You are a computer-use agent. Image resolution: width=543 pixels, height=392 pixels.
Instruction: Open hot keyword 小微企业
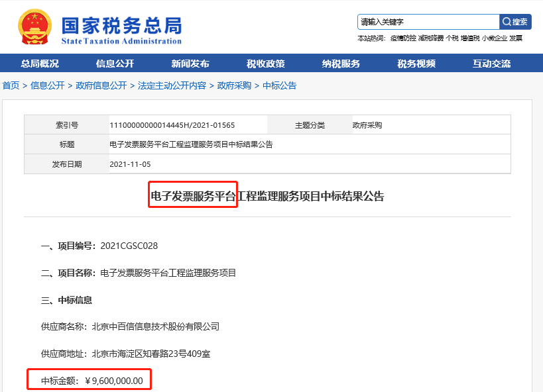coord(494,38)
